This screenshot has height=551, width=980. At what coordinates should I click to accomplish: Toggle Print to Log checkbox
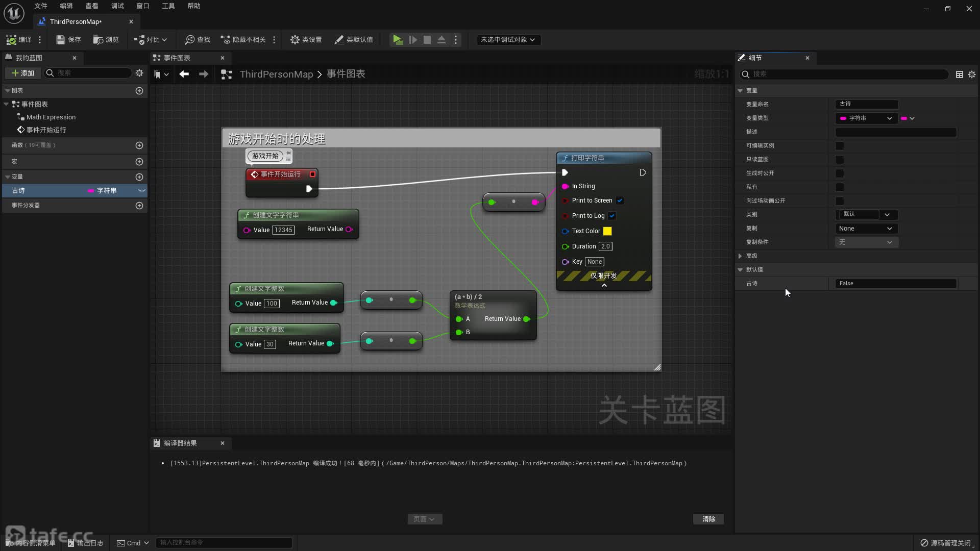[612, 216]
